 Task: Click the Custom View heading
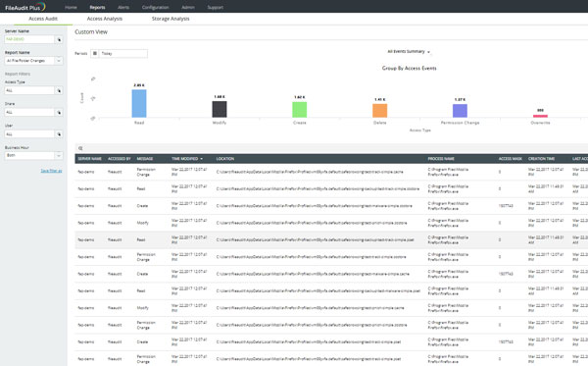pyautogui.click(x=91, y=32)
